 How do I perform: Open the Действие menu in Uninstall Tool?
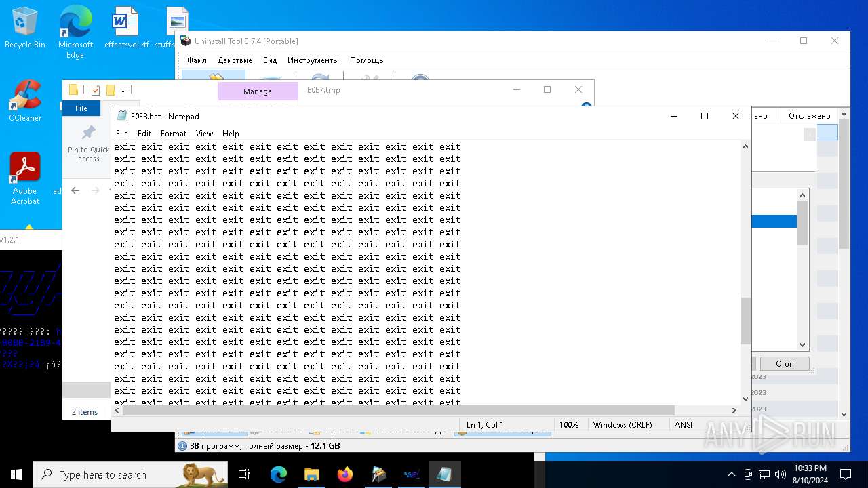pos(235,60)
